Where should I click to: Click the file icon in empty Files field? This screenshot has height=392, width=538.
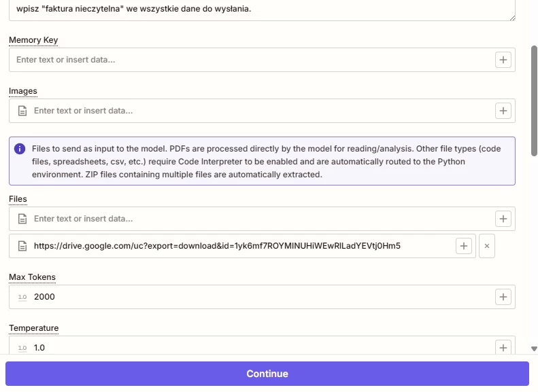22,219
